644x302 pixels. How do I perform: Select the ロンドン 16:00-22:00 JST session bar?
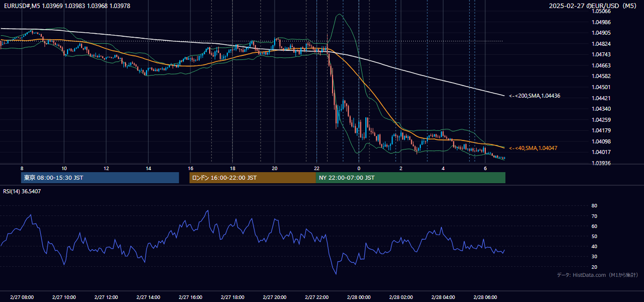(x=252, y=178)
